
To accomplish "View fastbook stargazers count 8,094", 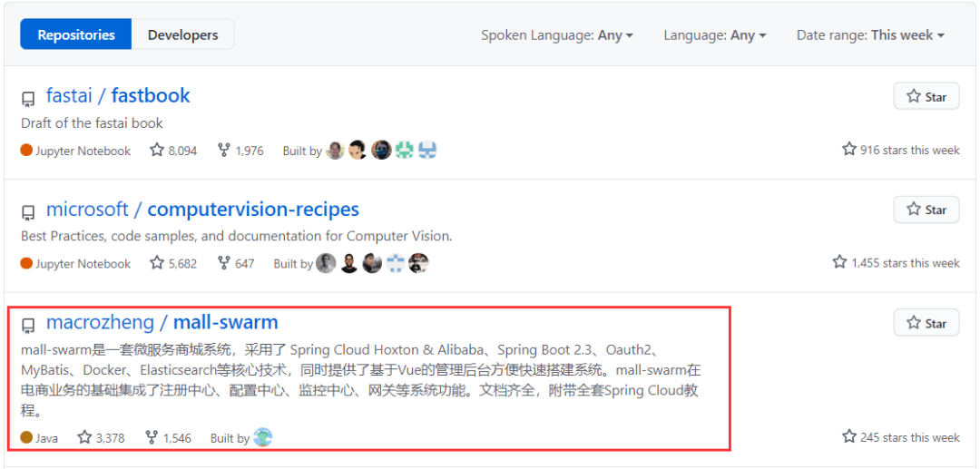I will tap(173, 150).
